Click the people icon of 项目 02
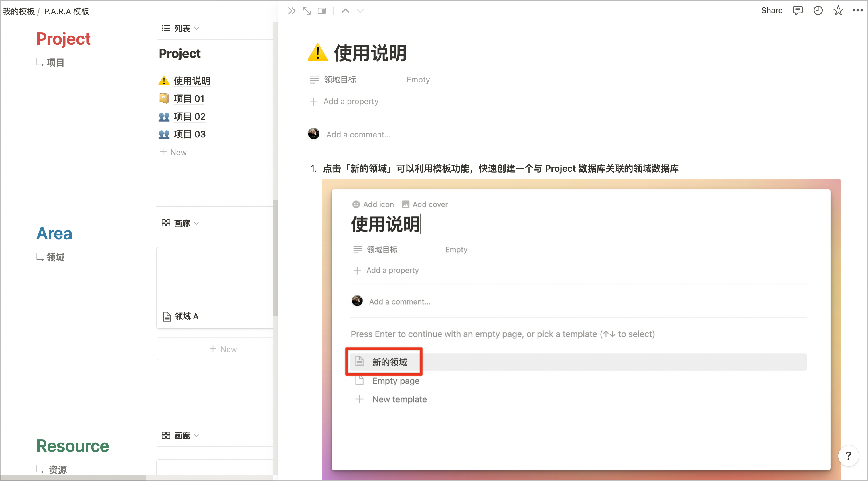The width and height of the screenshot is (868, 481). coord(164,116)
